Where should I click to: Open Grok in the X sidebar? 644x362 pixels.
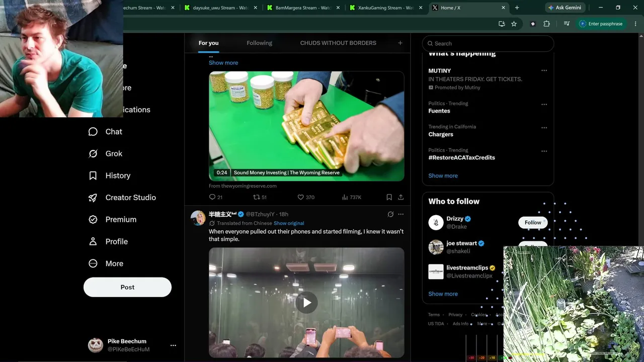click(105, 154)
